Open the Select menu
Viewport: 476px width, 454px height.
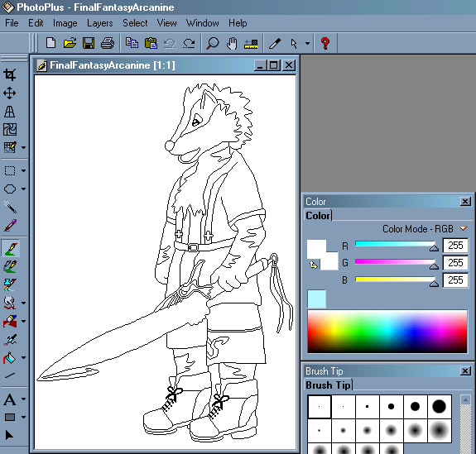click(x=135, y=23)
